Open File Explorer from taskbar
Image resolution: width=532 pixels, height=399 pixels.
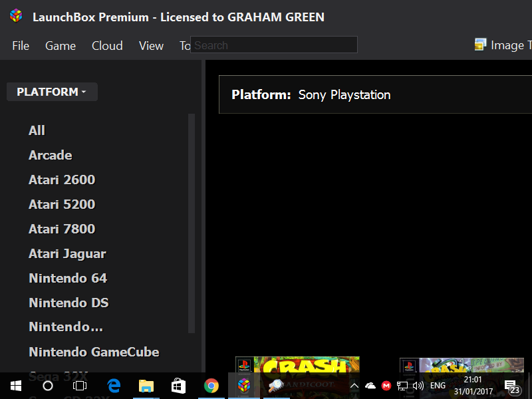pyautogui.click(x=146, y=386)
